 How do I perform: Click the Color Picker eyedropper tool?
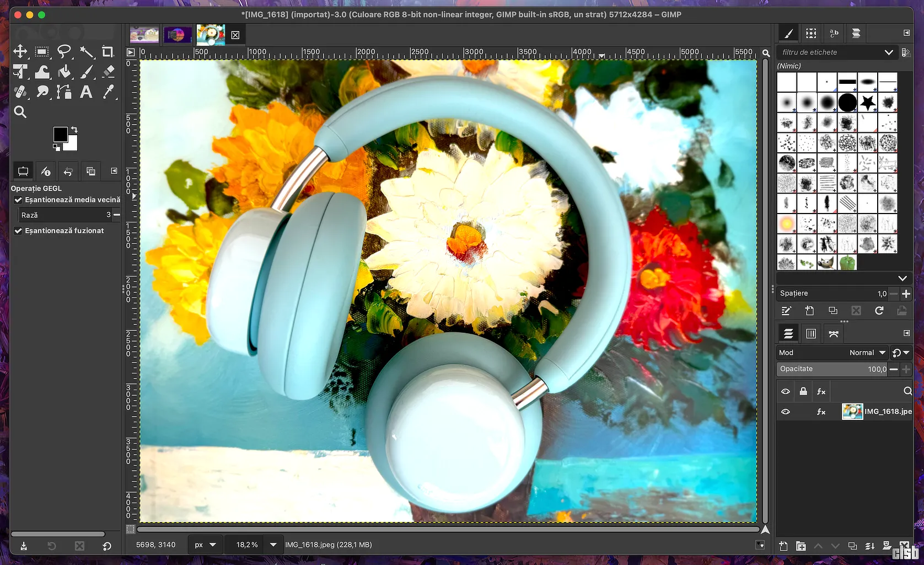[109, 92]
